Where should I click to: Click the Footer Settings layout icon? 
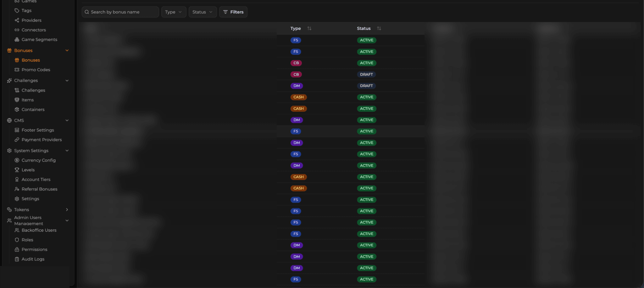pos(17,130)
